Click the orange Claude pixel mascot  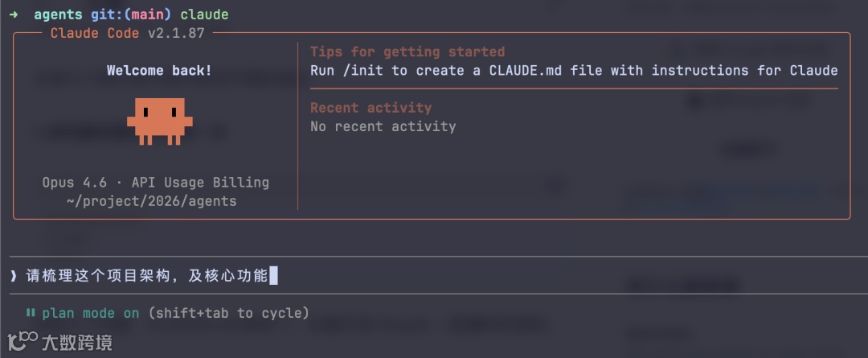click(159, 121)
